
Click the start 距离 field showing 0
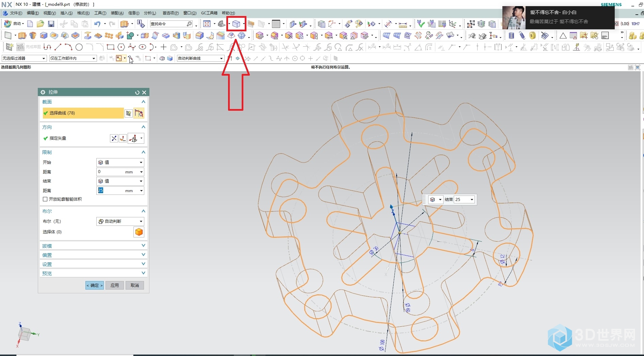120,172
